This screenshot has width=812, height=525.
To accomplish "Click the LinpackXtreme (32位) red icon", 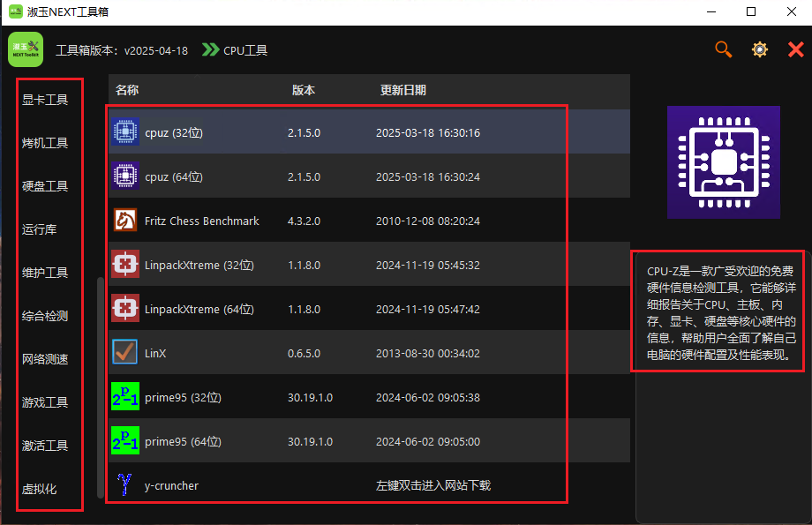I will tap(125, 265).
